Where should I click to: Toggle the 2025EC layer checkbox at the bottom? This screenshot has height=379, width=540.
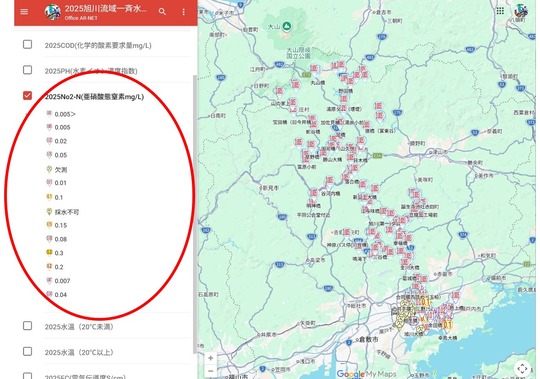[28, 375]
